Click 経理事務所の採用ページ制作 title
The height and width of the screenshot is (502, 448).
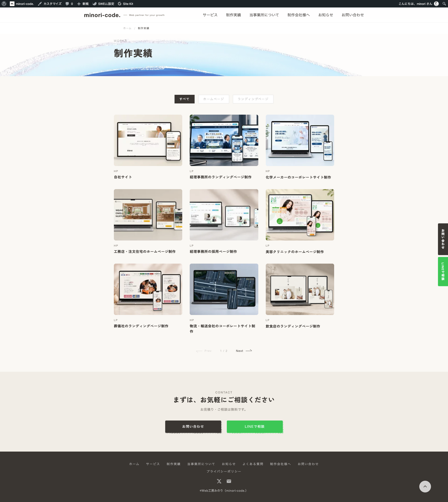[x=213, y=251]
